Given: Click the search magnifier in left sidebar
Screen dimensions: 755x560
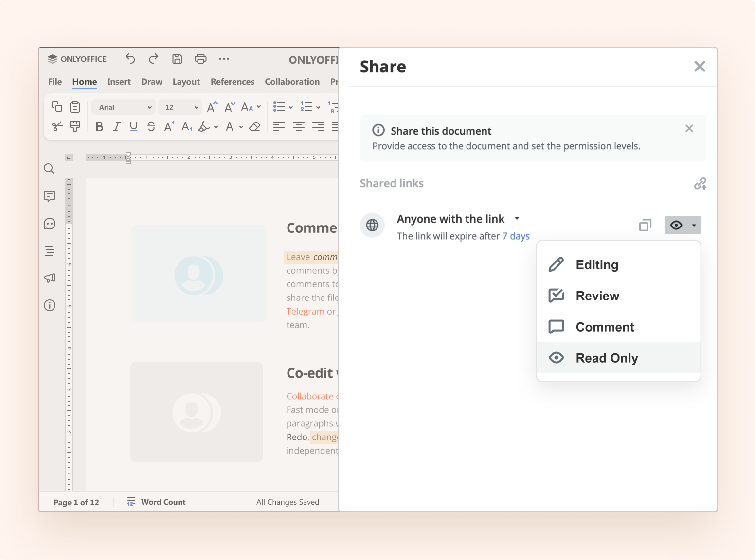Looking at the screenshot, I should [x=49, y=169].
